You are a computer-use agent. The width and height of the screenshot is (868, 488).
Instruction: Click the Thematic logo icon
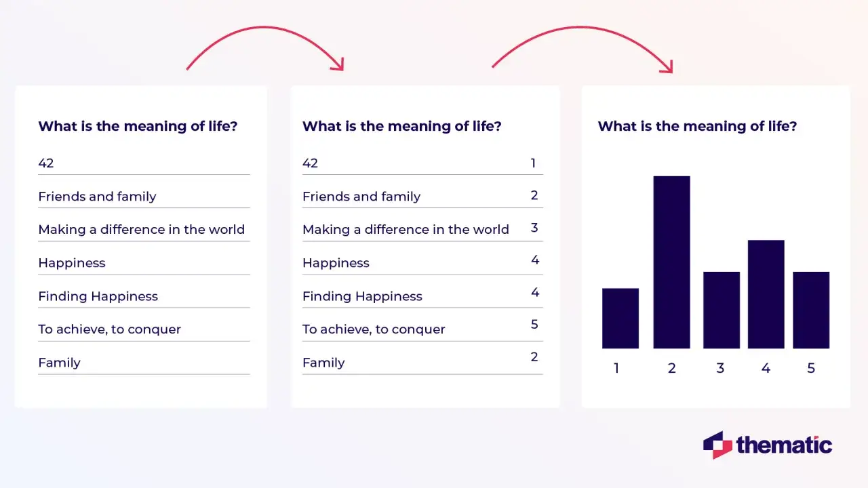[717, 445]
